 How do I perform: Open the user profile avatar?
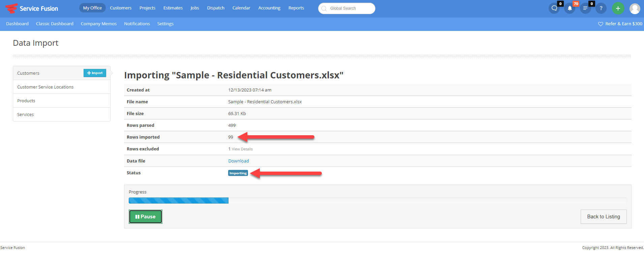635,8
